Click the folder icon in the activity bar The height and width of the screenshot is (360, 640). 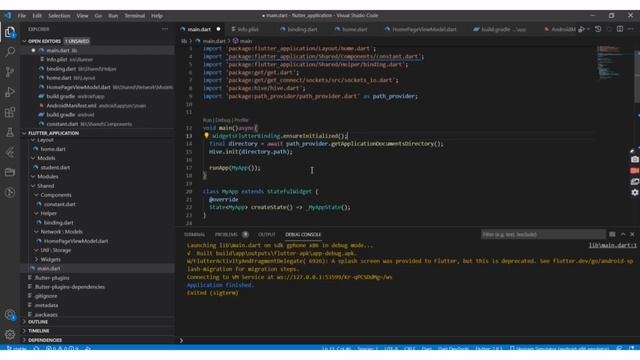point(10,172)
